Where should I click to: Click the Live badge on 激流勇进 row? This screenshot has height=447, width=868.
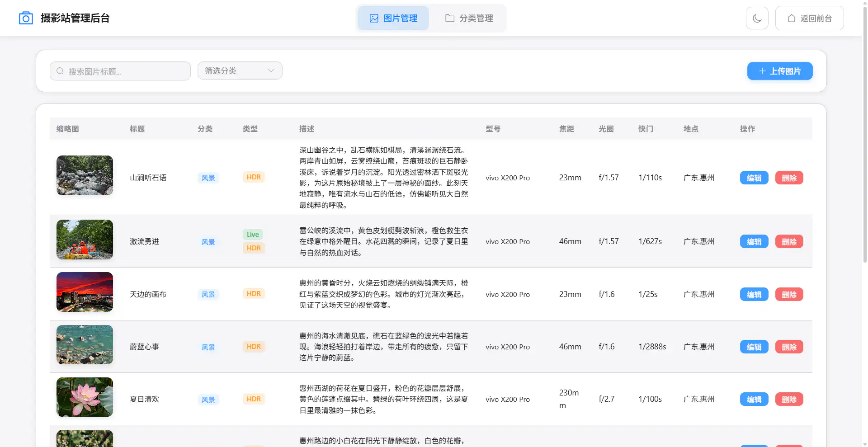coord(252,234)
